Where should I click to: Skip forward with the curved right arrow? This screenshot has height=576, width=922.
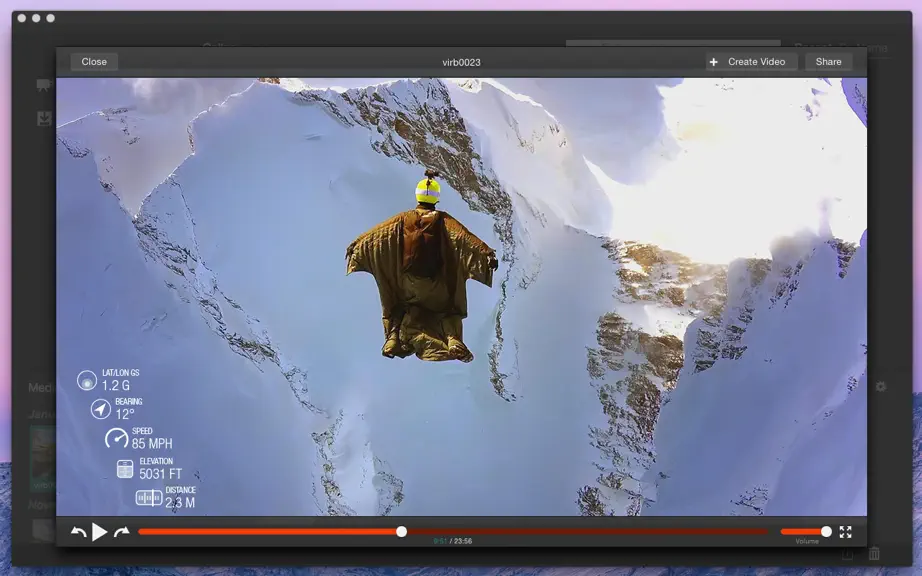coord(121,532)
